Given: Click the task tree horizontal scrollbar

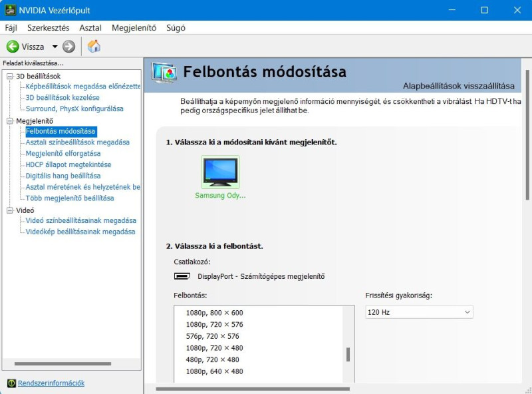Looking at the screenshot, I should pyautogui.click(x=63, y=364).
